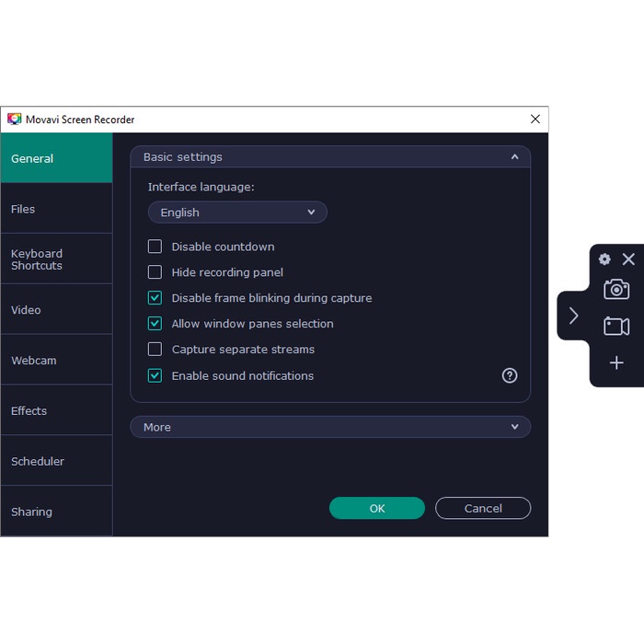Expand widget with the right arrow chevron

click(x=574, y=316)
